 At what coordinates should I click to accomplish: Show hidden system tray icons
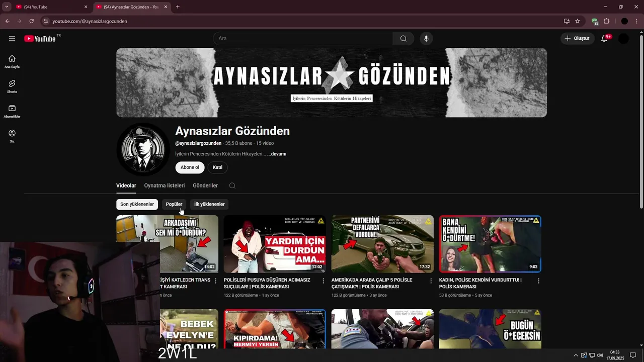[x=576, y=355]
